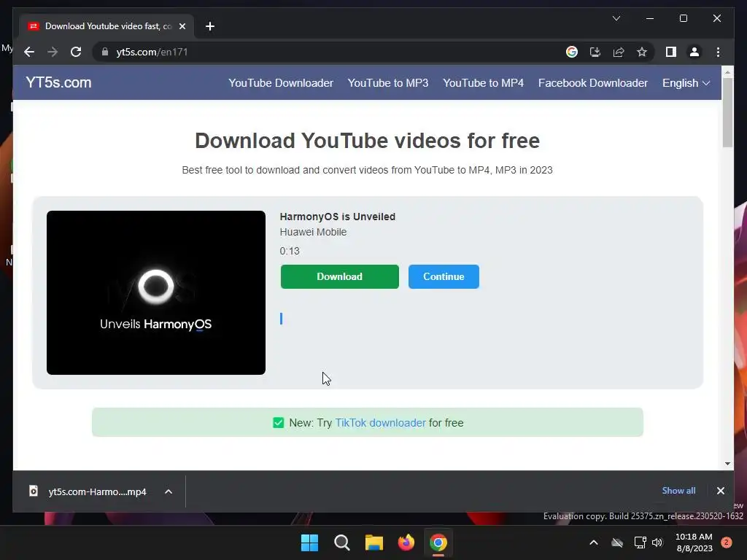Go back to the previous page

(29, 52)
